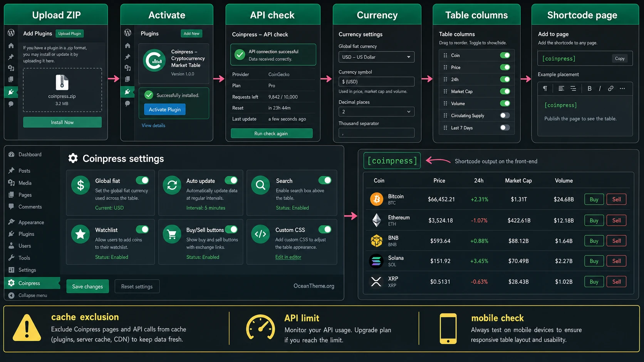Click the Thousand separator input field
Image resolution: width=644 pixels, height=362 pixels.
tap(376, 133)
